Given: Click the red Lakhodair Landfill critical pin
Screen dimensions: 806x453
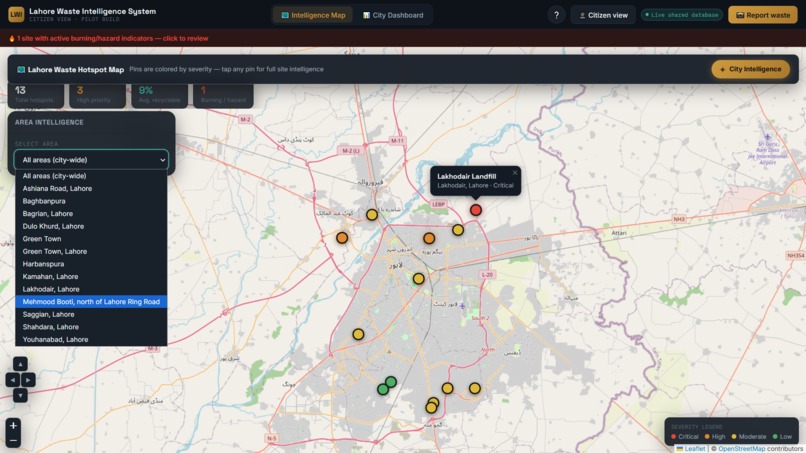Looking at the screenshot, I should point(476,210).
